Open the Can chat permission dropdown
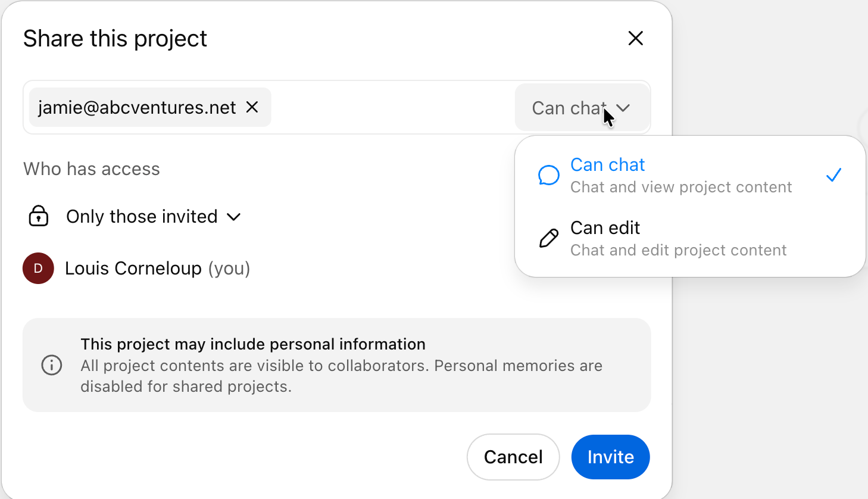 coord(569,108)
